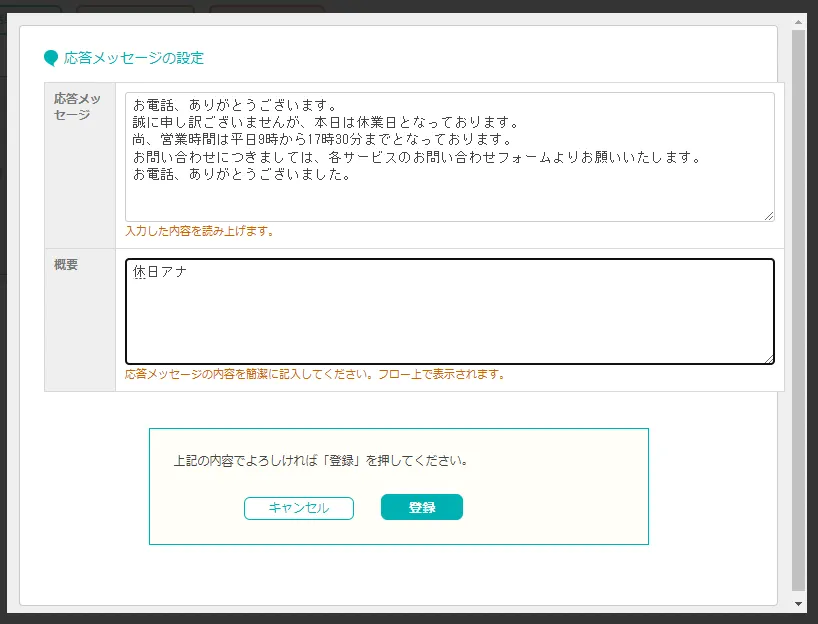Click the 概要 row label
The width and height of the screenshot is (818, 624).
pyautogui.click(x=66, y=265)
